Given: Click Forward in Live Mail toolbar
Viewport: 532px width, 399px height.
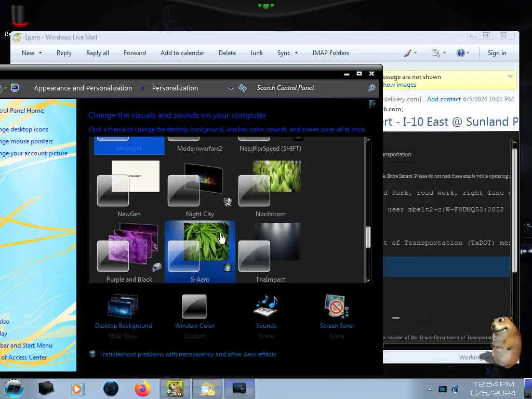Looking at the screenshot, I should pyautogui.click(x=135, y=53).
